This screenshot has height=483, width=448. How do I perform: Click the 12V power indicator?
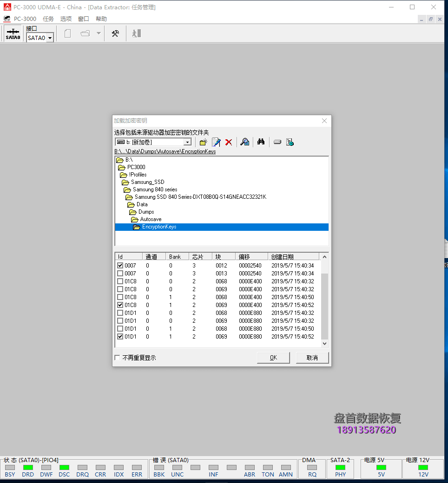[423, 467]
